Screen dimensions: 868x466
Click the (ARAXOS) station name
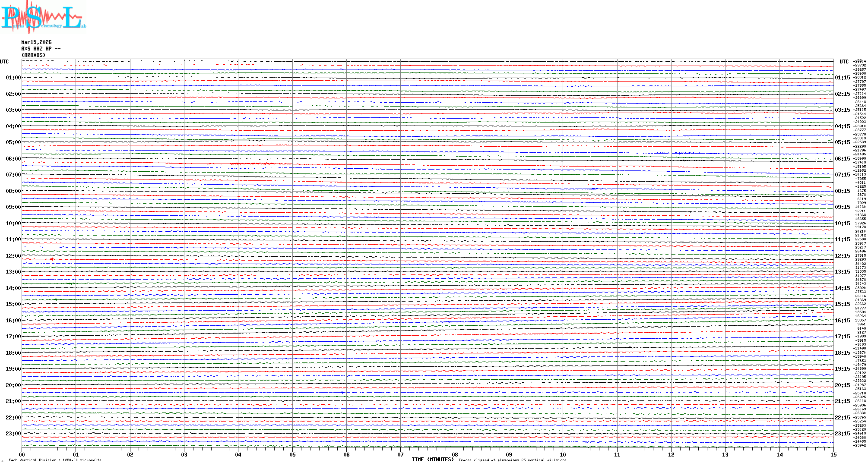coord(33,55)
